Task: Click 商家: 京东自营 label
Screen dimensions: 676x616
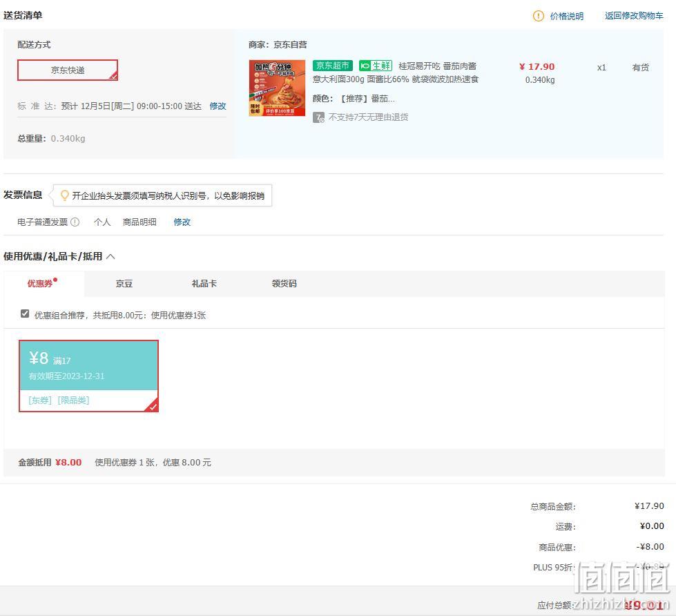Action: point(278,44)
